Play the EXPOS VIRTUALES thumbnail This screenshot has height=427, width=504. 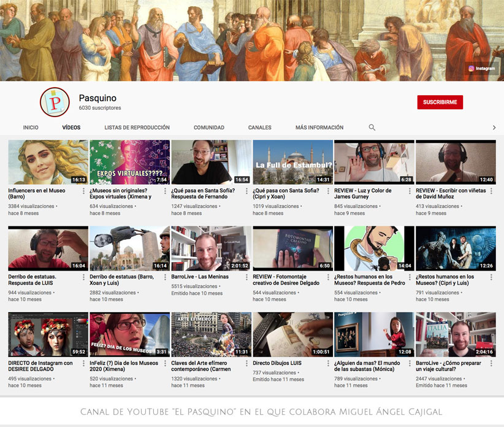click(x=129, y=162)
